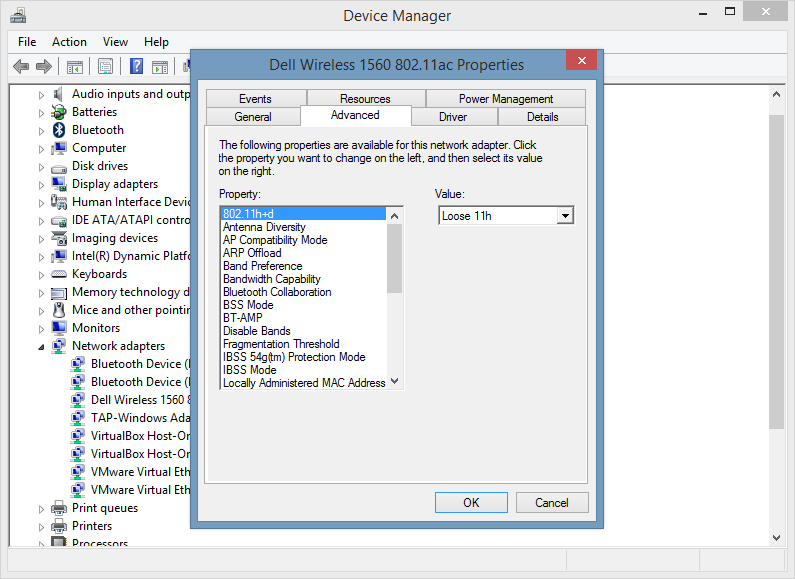Click the Property list scroll-down arrow
This screenshot has height=579, width=795.
[x=394, y=381]
